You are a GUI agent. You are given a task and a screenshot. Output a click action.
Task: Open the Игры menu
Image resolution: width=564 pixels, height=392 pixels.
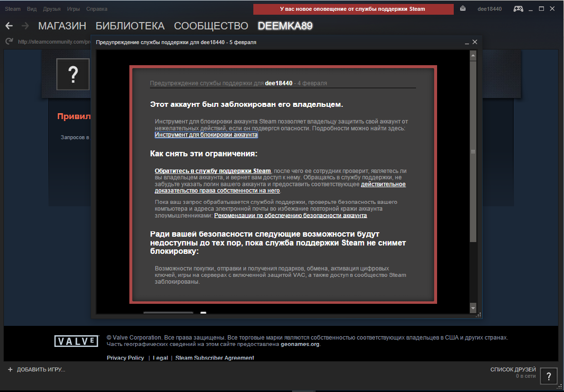(x=74, y=9)
